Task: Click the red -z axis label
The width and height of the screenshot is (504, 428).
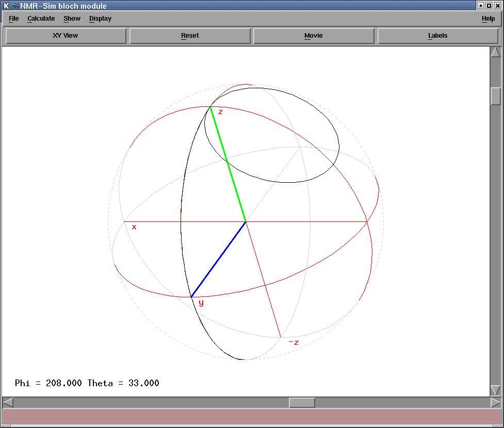Action: pyautogui.click(x=294, y=342)
